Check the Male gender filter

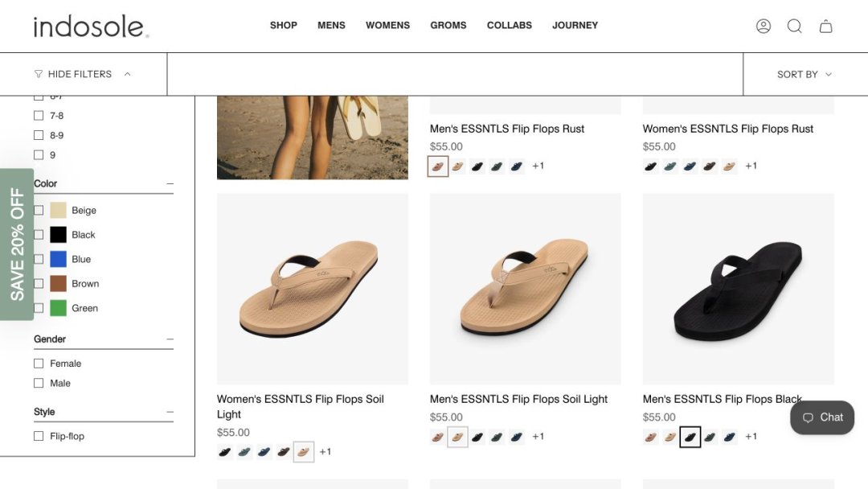click(39, 383)
